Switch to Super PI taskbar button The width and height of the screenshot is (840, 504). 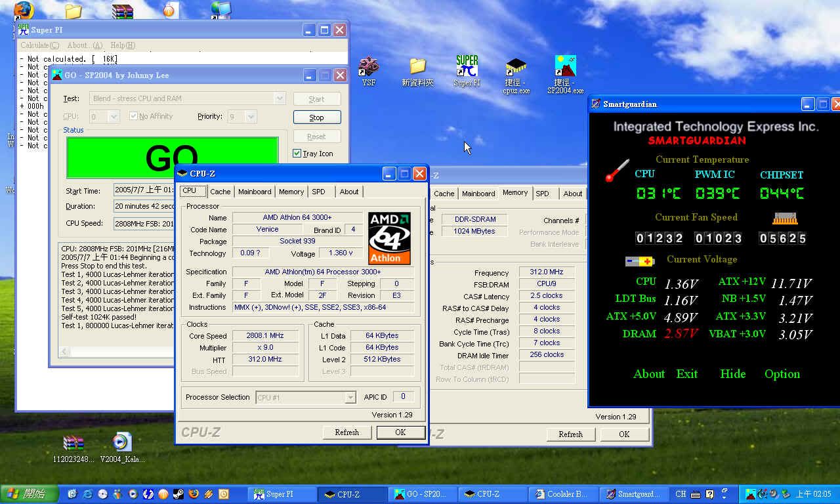click(282, 494)
